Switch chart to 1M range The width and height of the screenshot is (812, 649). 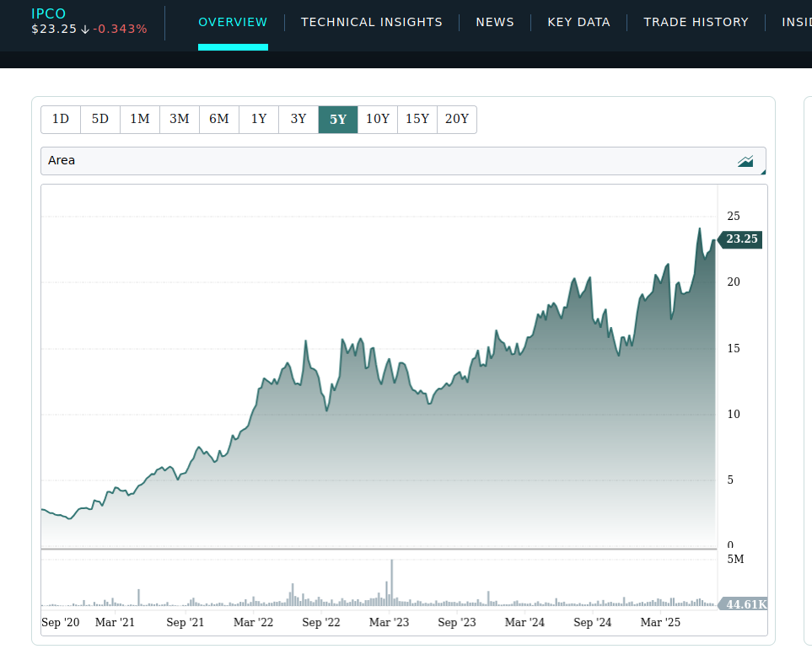pyautogui.click(x=140, y=120)
